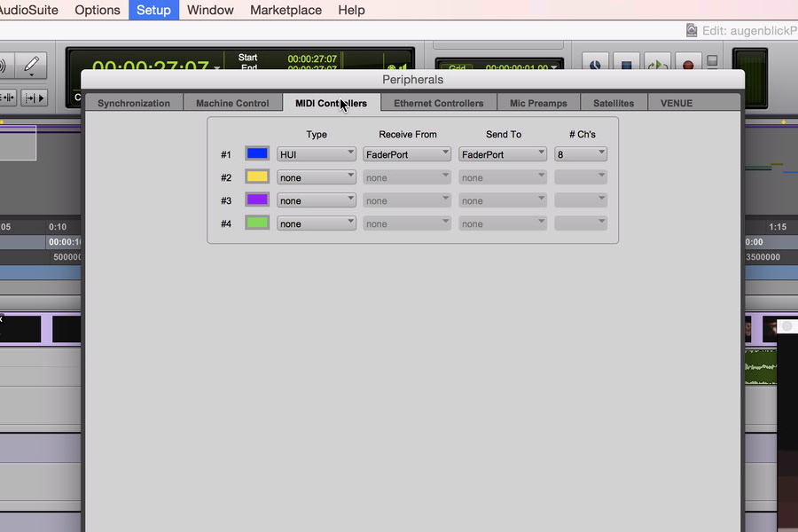
Task: Click the purple swatch for controller #3
Action: click(x=257, y=200)
